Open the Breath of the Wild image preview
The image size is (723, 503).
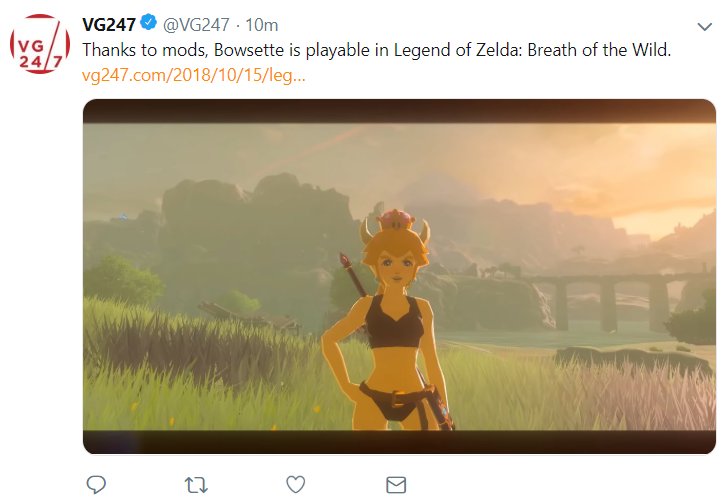point(399,276)
